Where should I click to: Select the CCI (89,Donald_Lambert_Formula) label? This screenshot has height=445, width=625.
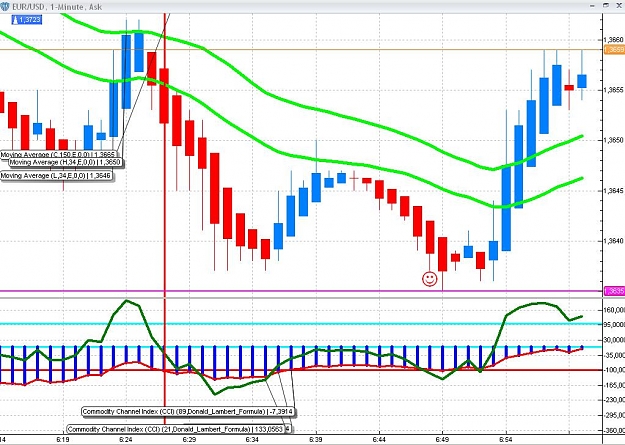coord(189,412)
